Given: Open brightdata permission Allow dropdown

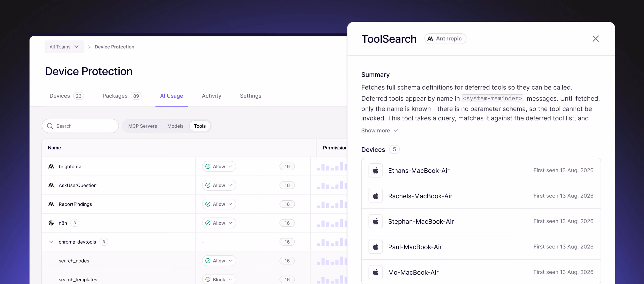Looking at the screenshot, I should [x=219, y=167].
